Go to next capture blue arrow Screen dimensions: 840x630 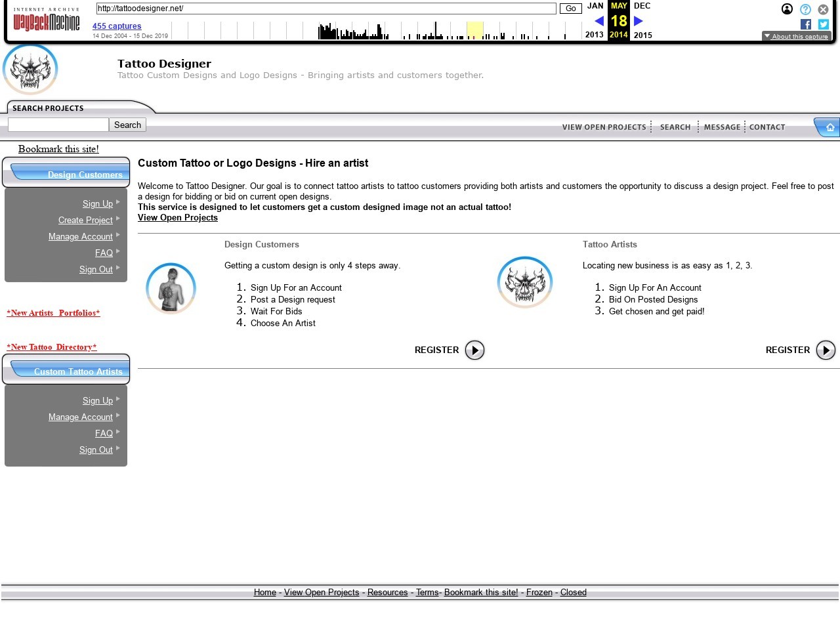[638, 21]
